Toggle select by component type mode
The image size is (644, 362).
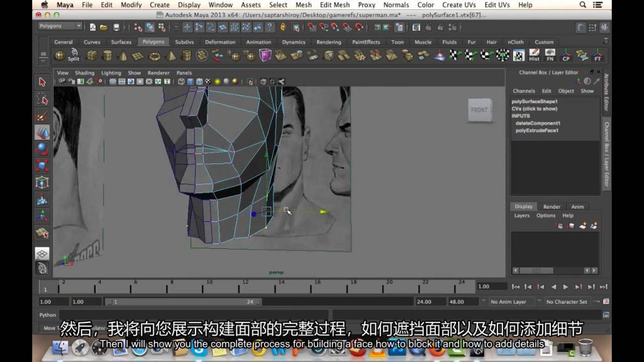coord(162,28)
